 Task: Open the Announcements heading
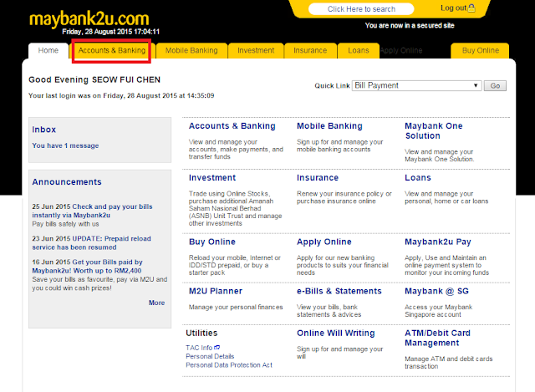point(67,182)
